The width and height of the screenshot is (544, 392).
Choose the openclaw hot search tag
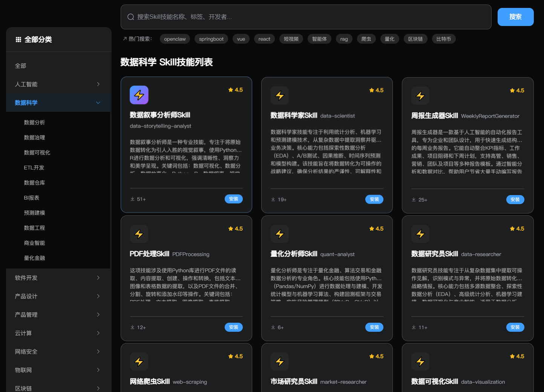[175, 39]
